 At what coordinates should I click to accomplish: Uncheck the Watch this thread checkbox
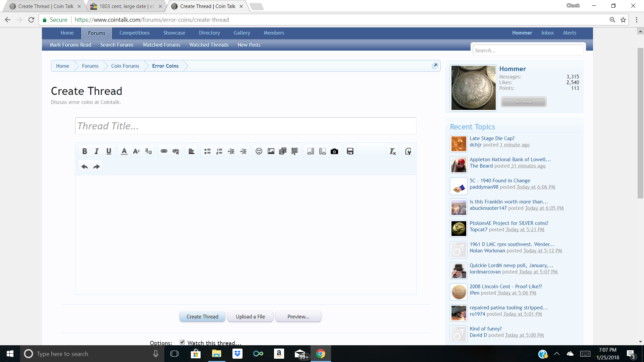pos(182,342)
